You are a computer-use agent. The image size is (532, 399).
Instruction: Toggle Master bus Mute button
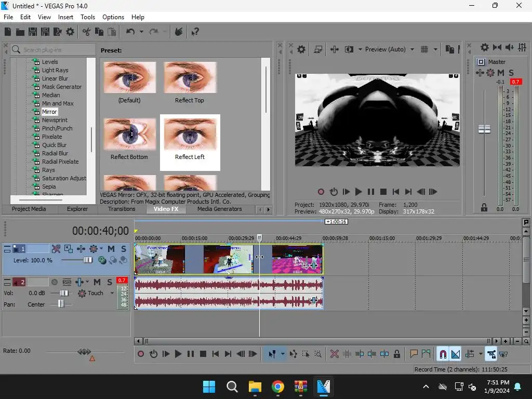501,73
